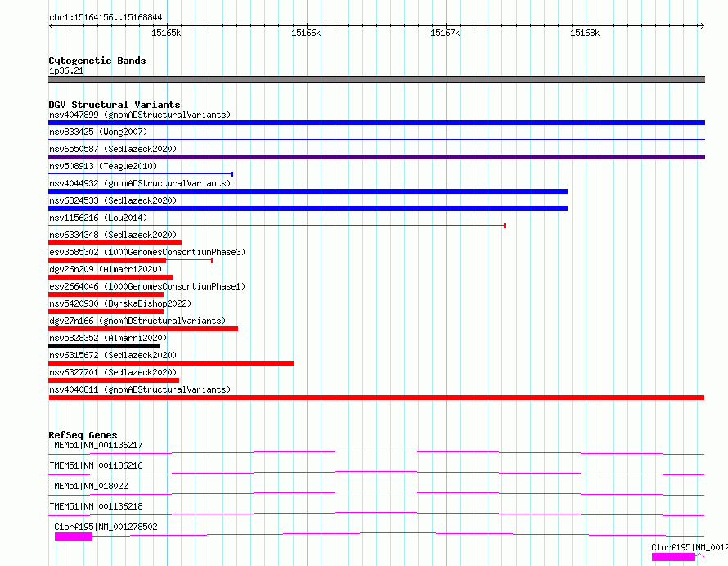Click the red bar of dgv27n166
Viewport: 728px width, 566px height.
click(143, 329)
